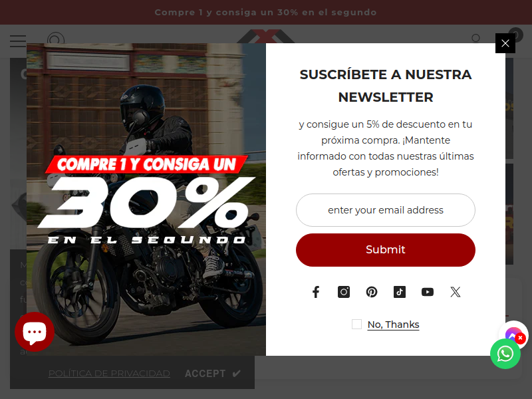
Task: Open the X (Twitter) social icon
Action: [x=456, y=292]
